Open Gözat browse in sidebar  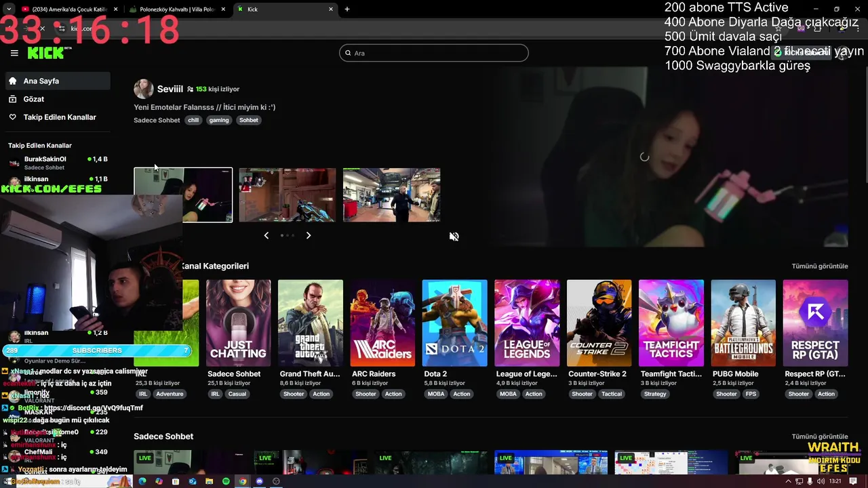57,99
